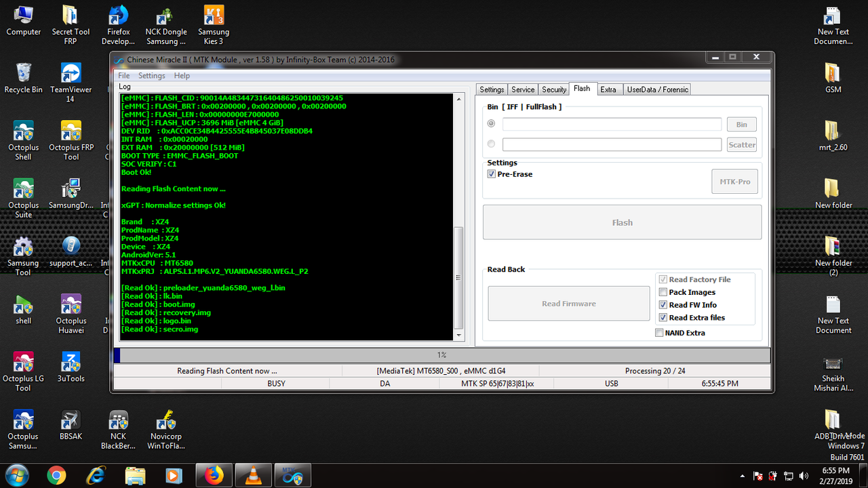Screen dimensions: 868x488
Task: Enable the Pack Images checkbox
Action: pyautogui.click(x=663, y=292)
